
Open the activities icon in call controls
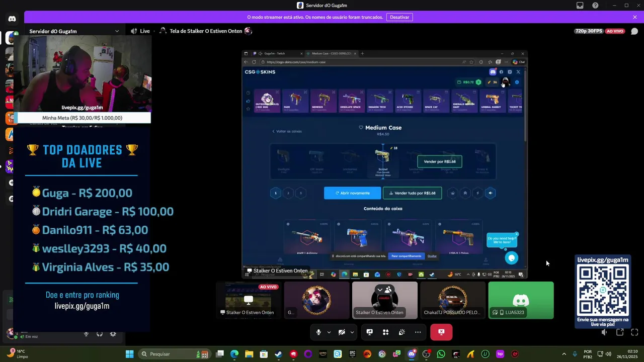[x=385, y=332]
